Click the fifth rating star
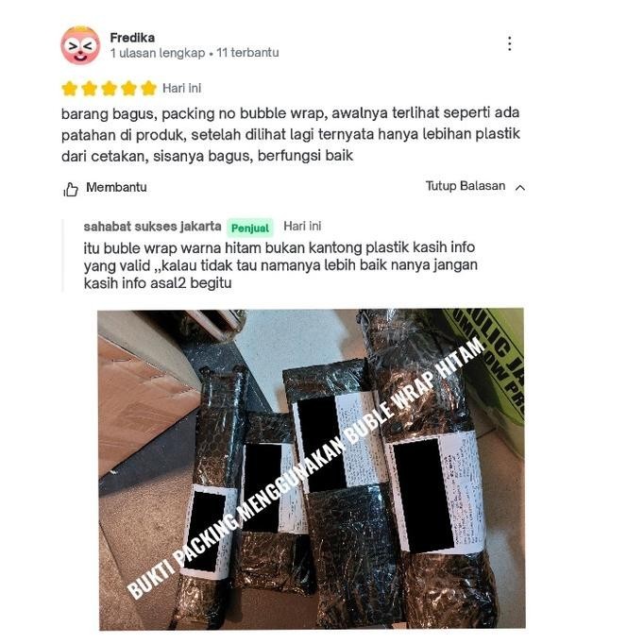The height and width of the screenshot is (644, 644). click(148, 89)
